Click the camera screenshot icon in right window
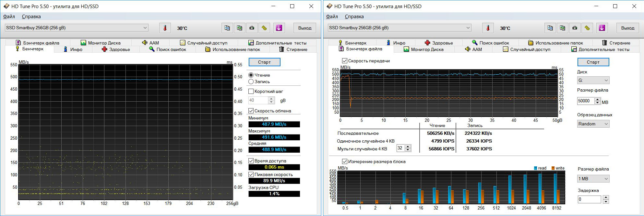The image size is (644, 216). click(x=575, y=28)
